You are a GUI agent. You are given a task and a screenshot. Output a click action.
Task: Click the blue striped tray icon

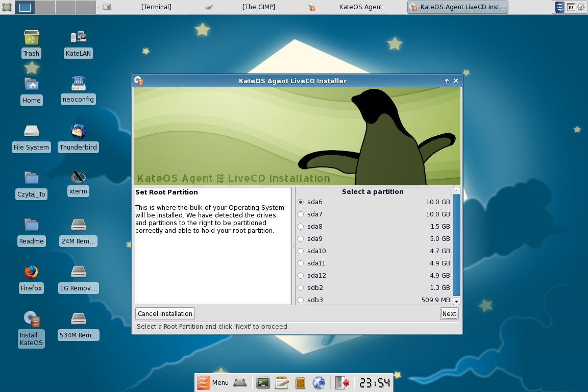(559, 7)
